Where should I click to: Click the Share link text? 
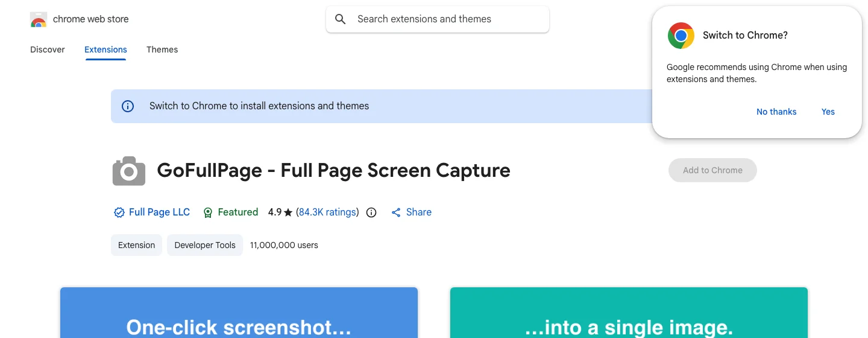click(419, 212)
